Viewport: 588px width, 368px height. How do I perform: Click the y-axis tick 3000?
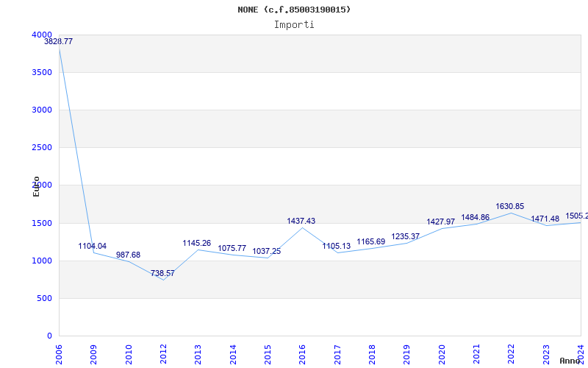(x=42, y=110)
